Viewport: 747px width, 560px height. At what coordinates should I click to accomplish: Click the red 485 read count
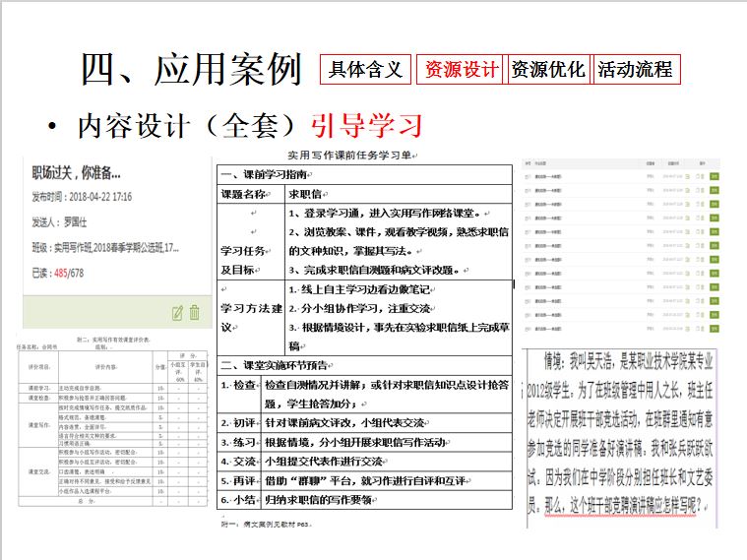pyautogui.click(x=61, y=273)
